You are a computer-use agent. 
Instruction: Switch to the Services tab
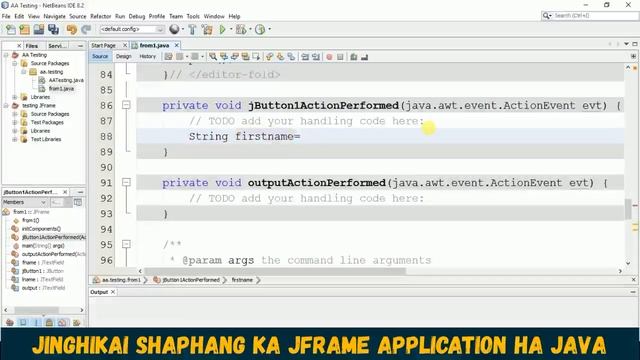point(58,46)
